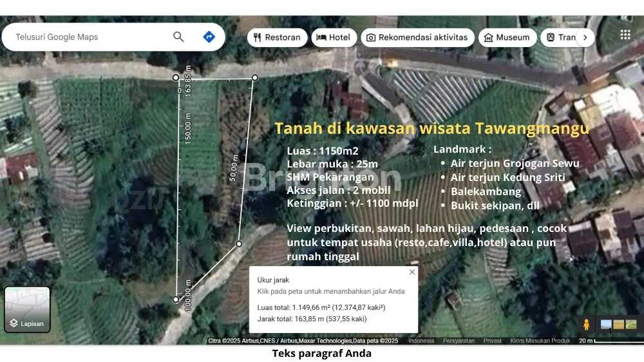
Task: Open the Persyaratan terms link
Action: 459,341
